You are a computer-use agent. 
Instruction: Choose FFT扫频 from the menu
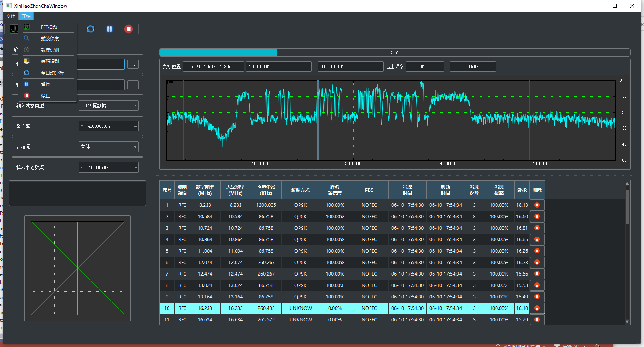click(x=48, y=27)
